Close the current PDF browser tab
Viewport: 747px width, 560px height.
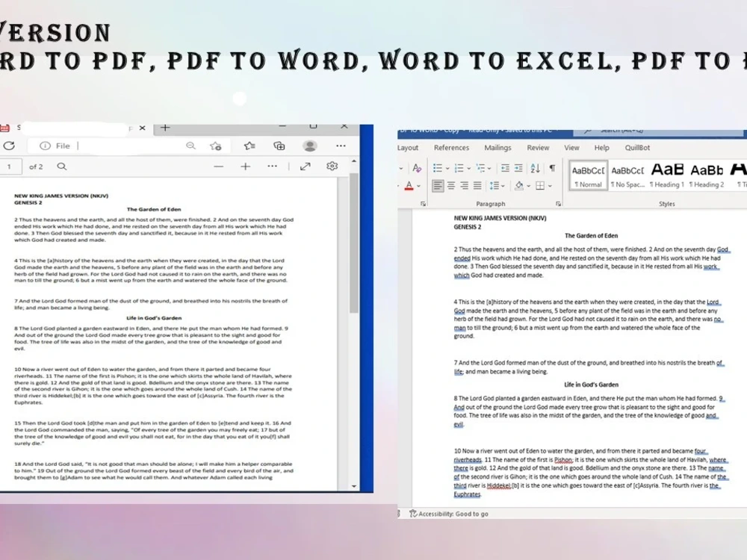(142, 128)
